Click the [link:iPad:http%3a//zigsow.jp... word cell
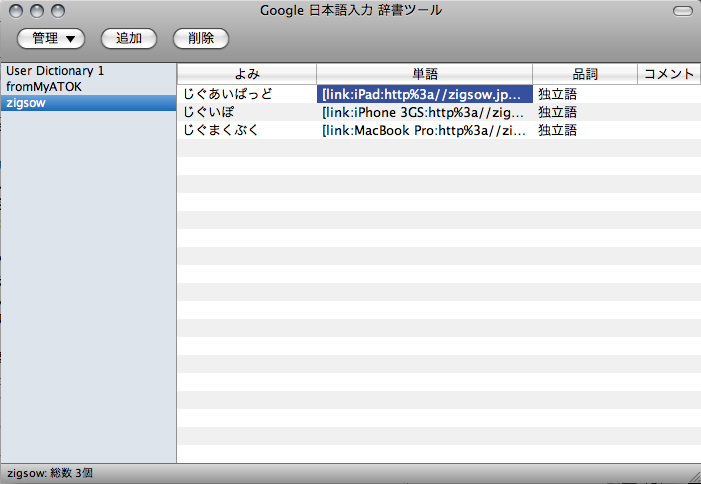This screenshot has width=701, height=484. pos(425,94)
